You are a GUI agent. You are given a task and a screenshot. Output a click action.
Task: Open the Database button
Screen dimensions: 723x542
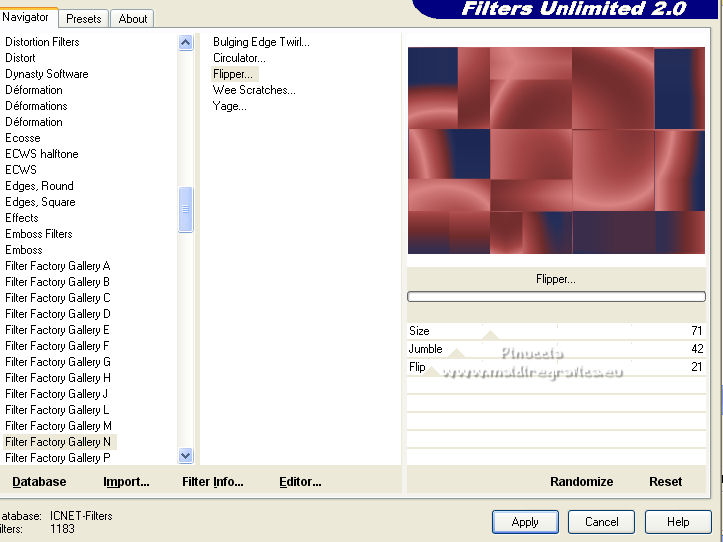coord(39,482)
